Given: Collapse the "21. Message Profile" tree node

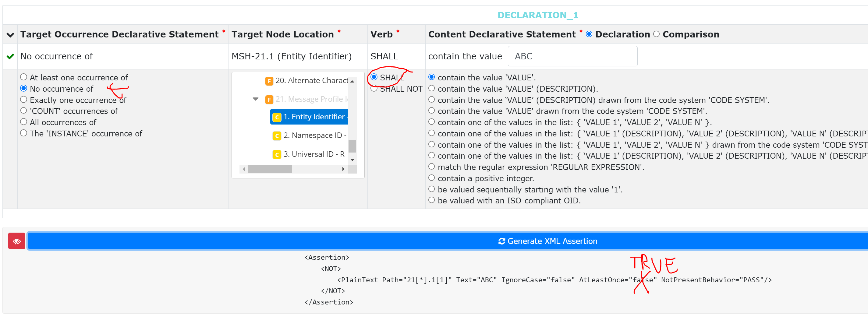Looking at the screenshot, I should pos(255,99).
